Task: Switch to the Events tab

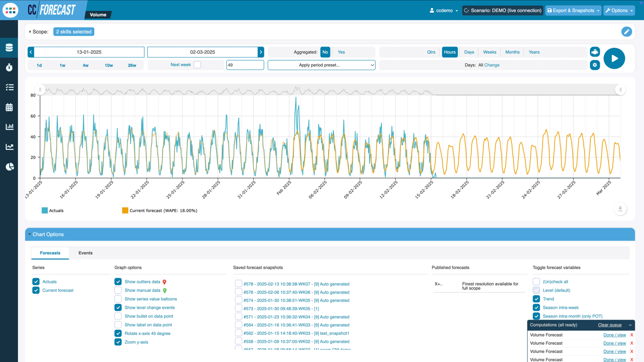Action: pyautogui.click(x=86, y=253)
